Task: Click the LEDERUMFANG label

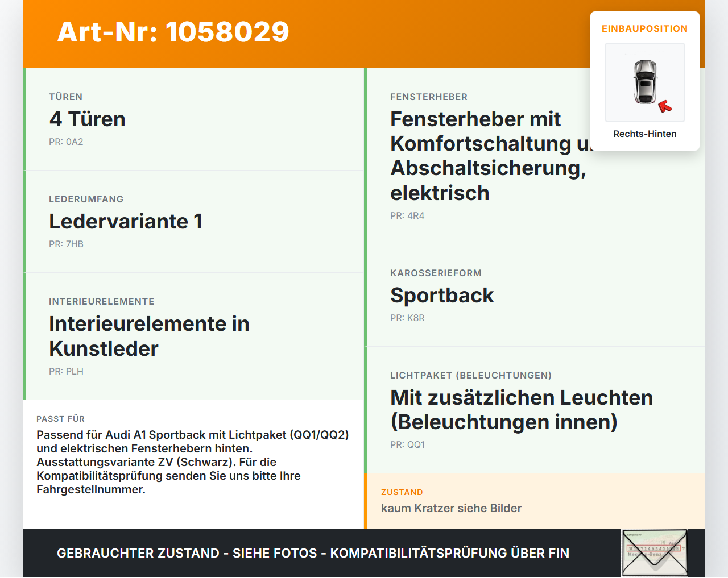Action: [x=86, y=199]
